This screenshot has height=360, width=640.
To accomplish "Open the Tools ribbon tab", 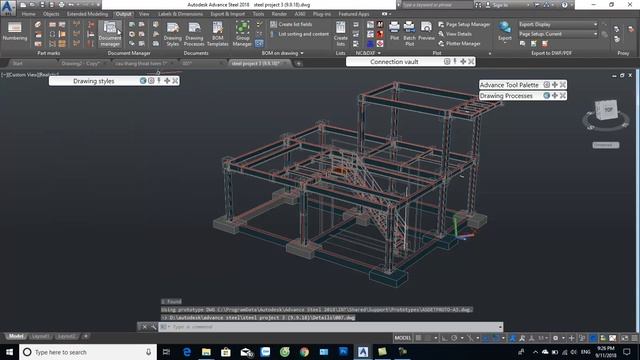I will pyautogui.click(x=258, y=14).
